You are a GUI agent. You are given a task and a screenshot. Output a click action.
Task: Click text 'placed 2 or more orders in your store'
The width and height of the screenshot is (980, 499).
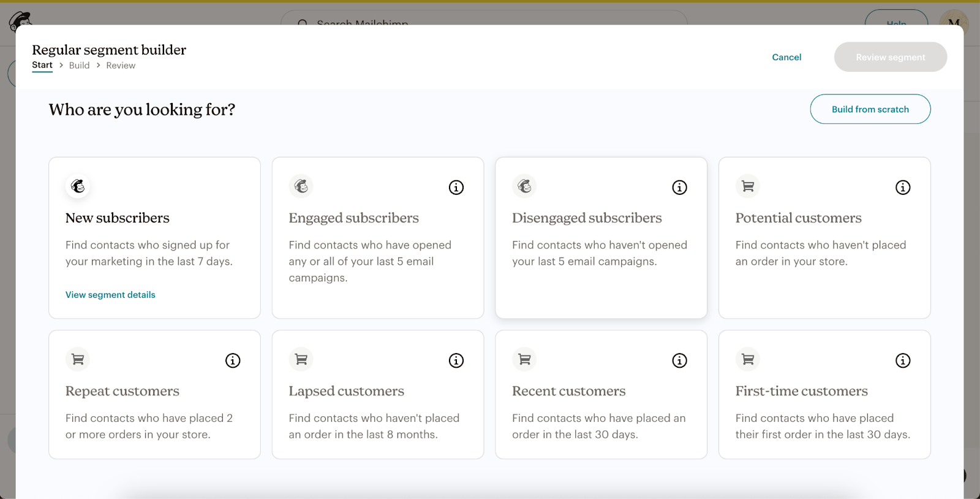click(x=149, y=426)
